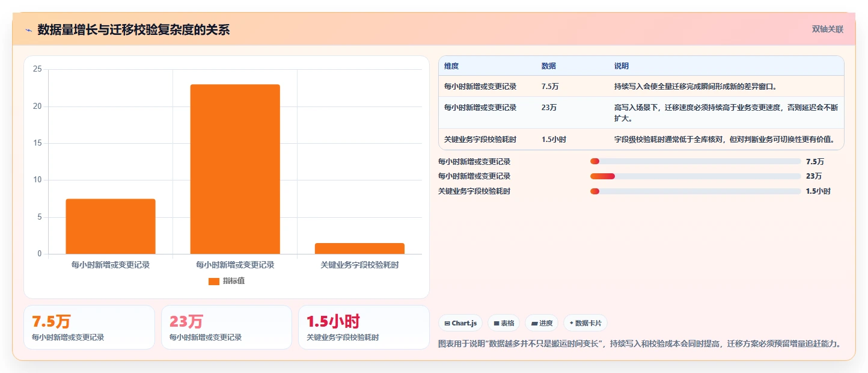This screenshot has height=373, width=868.
Task: Click the title 数据量增长与迁移校验复杂度的关系
Action: pyautogui.click(x=133, y=30)
